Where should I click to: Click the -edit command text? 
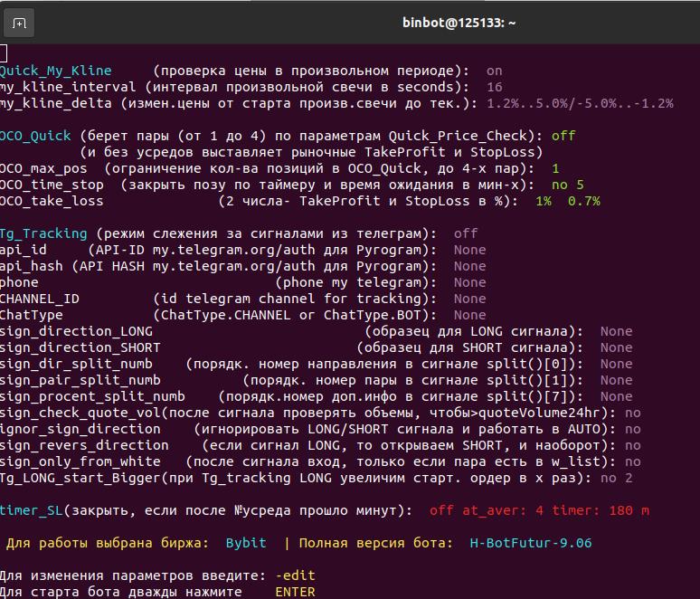295,575
